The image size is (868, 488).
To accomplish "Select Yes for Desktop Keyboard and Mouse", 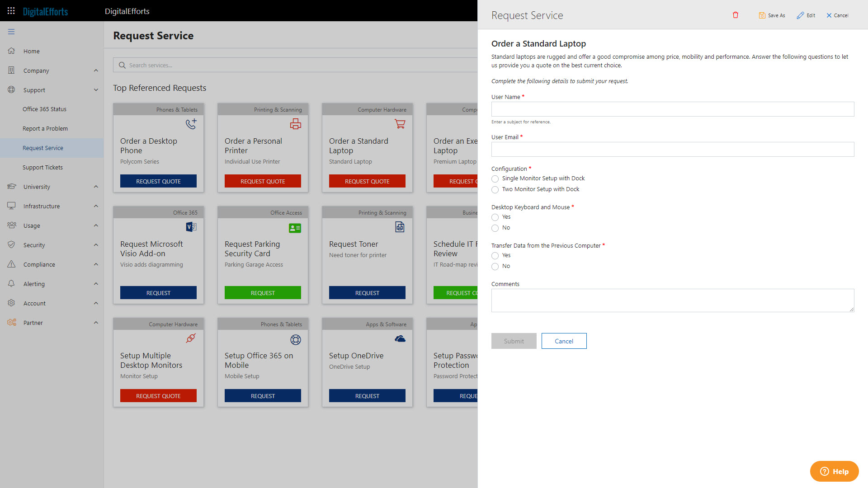I will pos(495,216).
